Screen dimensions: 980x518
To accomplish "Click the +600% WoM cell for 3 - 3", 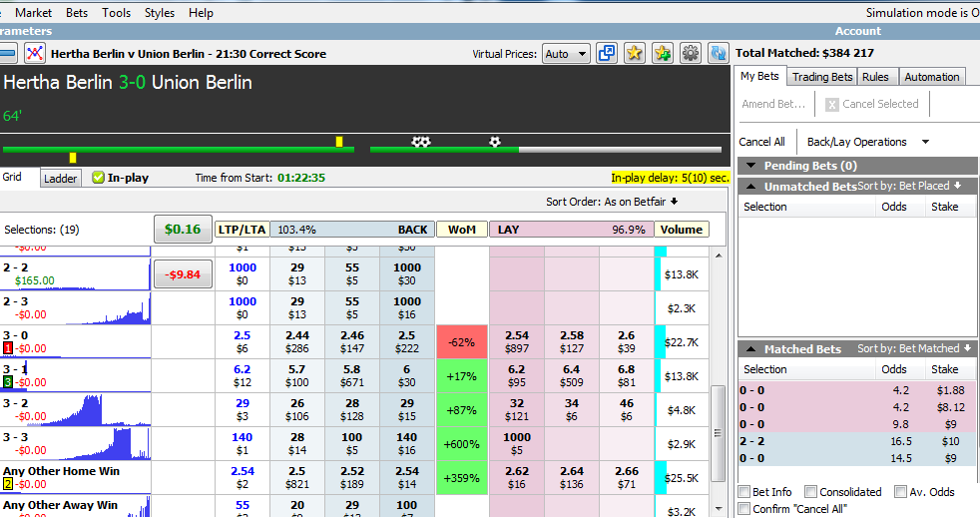I will (461, 444).
